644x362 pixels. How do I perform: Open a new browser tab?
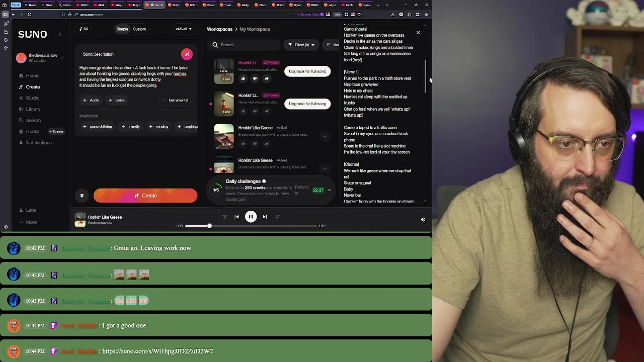378,5
